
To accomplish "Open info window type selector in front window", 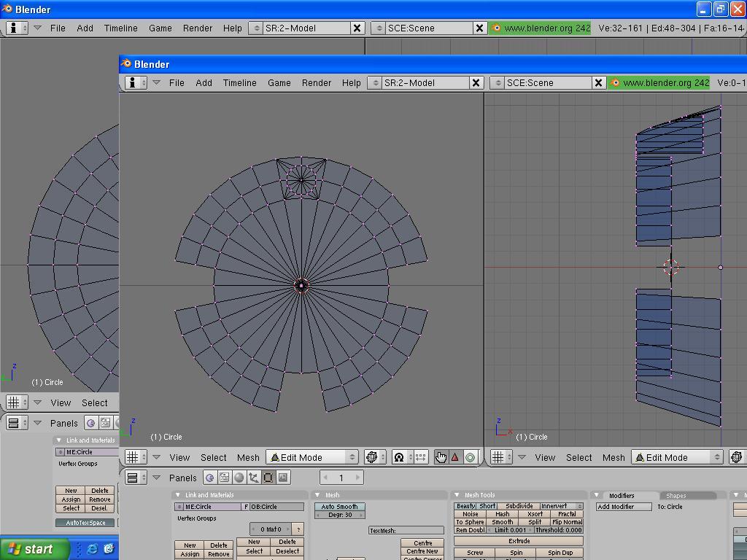I will click(x=136, y=83).
